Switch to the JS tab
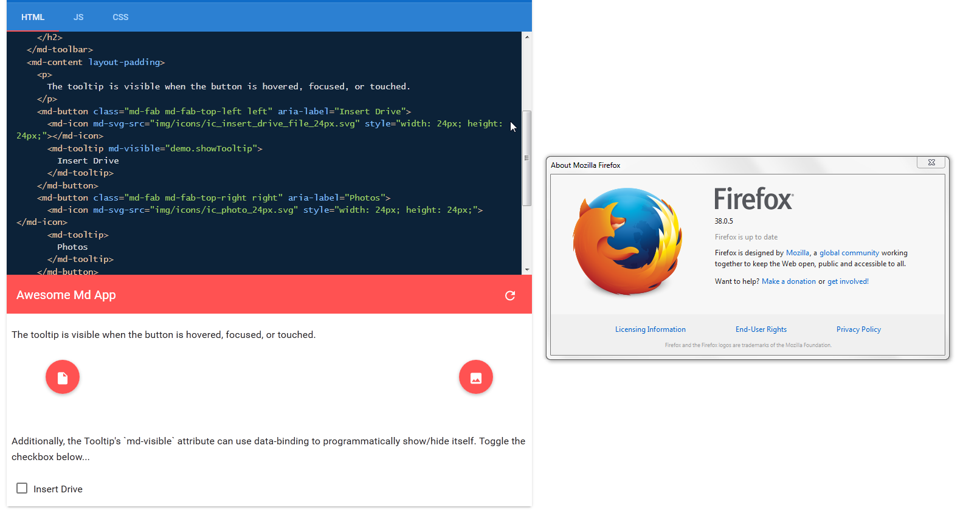This screenshot has height=513, width=980. coord(78,17)
